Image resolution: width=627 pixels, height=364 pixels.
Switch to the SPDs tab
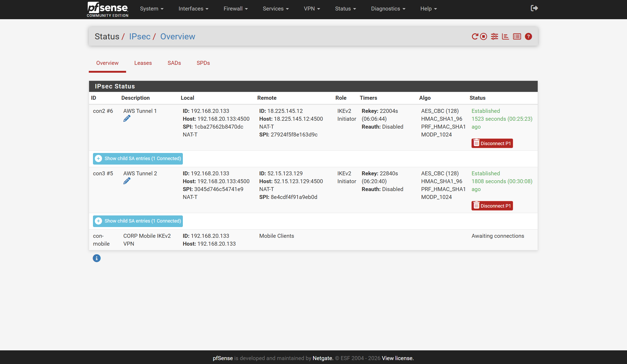(203, 63)
